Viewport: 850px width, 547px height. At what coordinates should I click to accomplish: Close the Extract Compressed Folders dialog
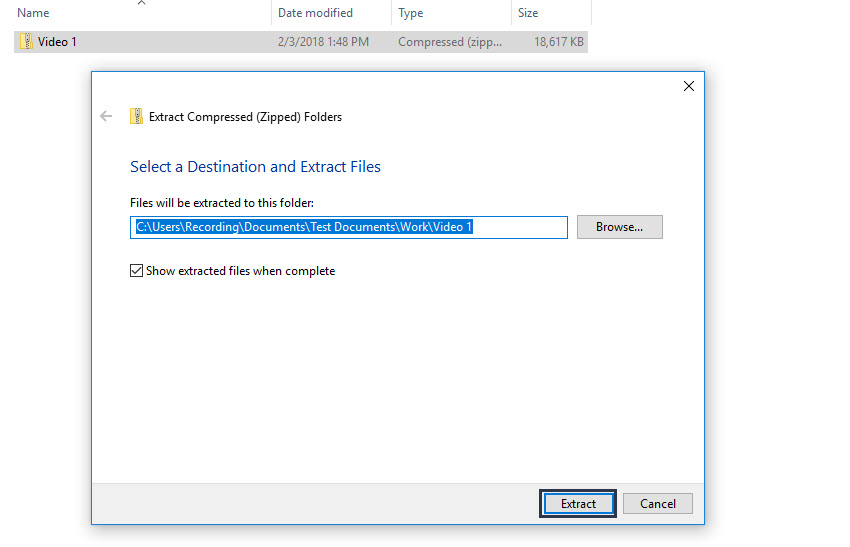coord(688,86)
